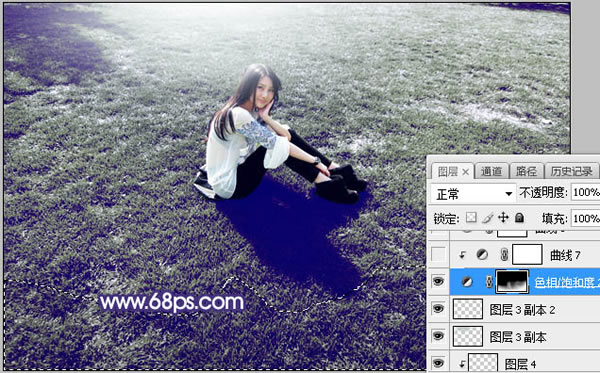Hide the 图层 3 副本 2 layer
600x373 pixels.
[x=439, y=309]
